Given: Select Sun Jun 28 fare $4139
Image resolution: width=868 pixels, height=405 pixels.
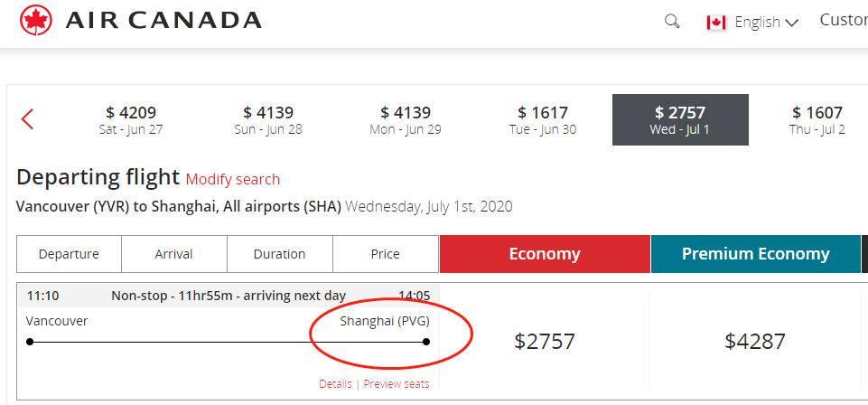Looking at the screenshot, I should coord(268,119).
